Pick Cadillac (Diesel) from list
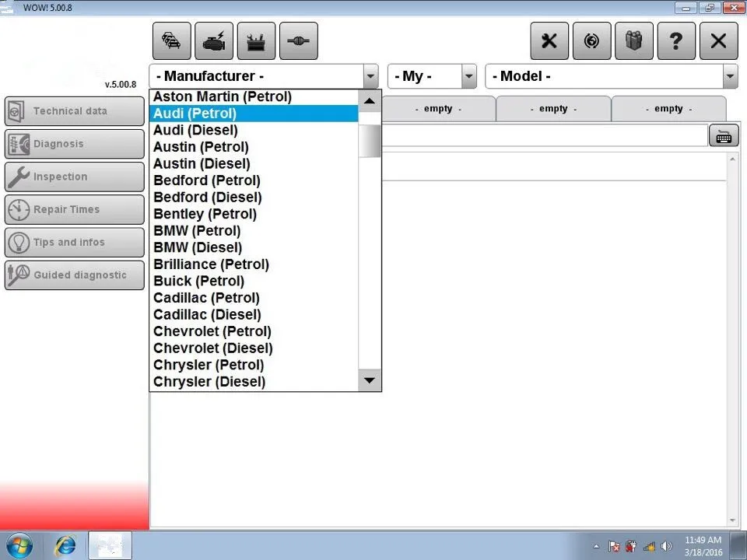The width and height of the screenshot is (747, 560). click(x=254, y=314)
